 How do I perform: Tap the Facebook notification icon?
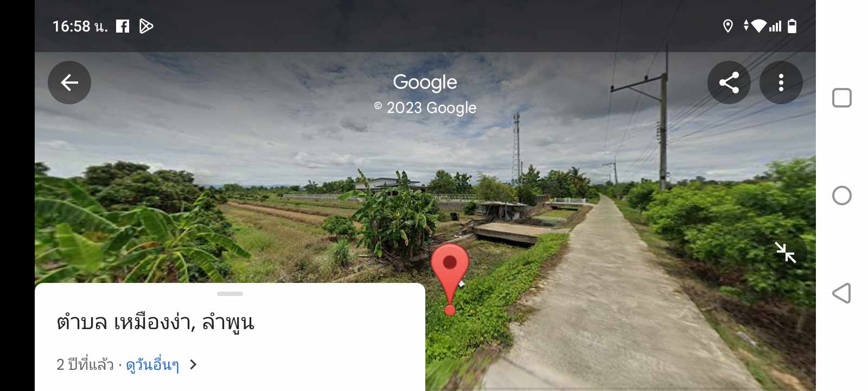(x=123, y=26)
